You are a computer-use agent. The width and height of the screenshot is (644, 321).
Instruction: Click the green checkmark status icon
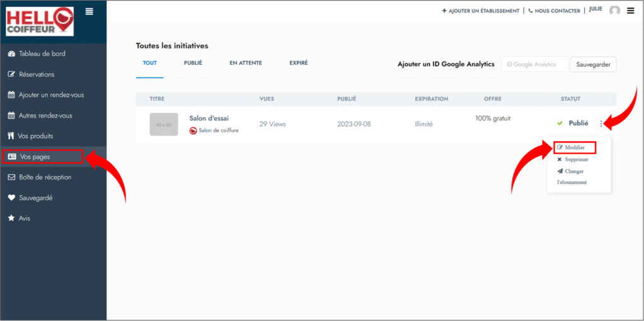(559, 123)
